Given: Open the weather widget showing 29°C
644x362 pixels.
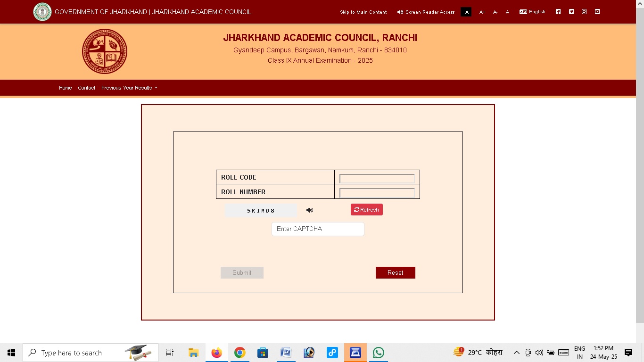Looking at the screenshot, I should pyautogui.click(x=478, y=353).
